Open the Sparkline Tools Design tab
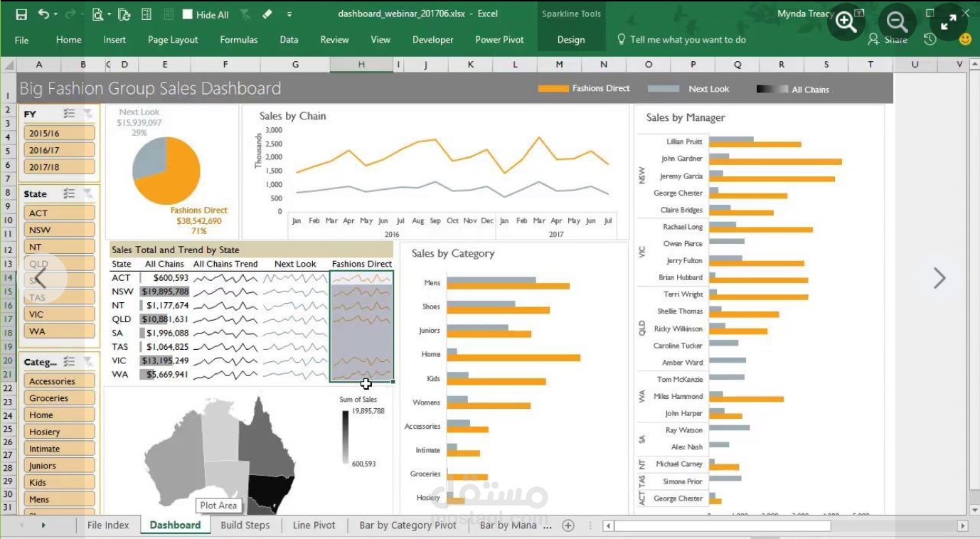This screenshot has width=980, height=539. (571, 40)
